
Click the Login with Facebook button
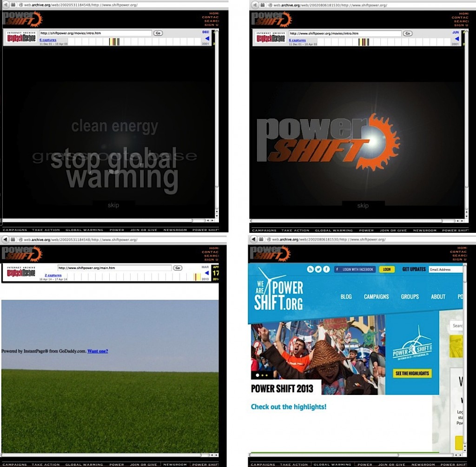click(355, 270)
